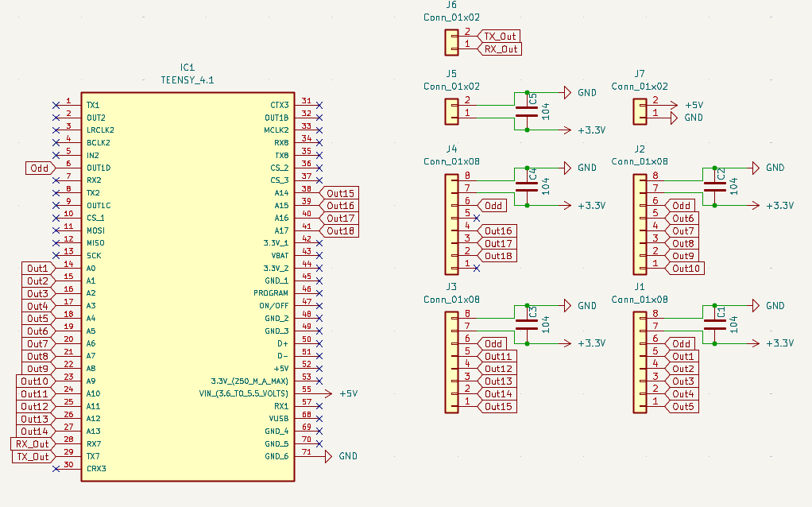Screen dimensions: 812x507
Task: Click the TEENSY_4.1 value text
Action: tap(187, 79)
